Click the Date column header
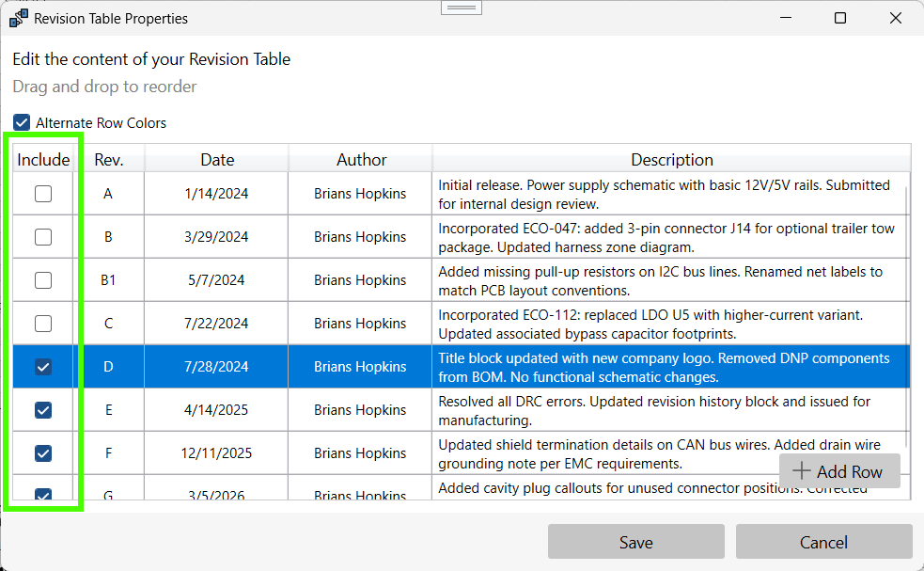The image size is (924, 571). [x=217, y=159]
